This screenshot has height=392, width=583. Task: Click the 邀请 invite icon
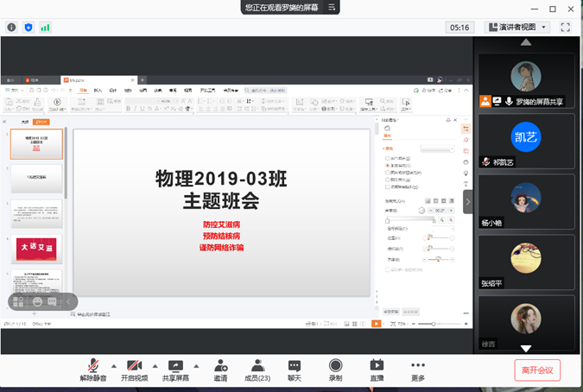click(221, 370)
